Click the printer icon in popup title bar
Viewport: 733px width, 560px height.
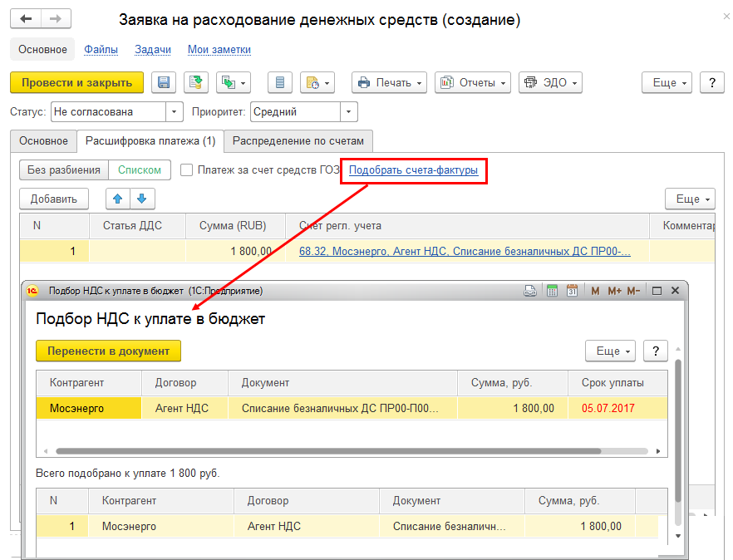tap(529, 292)
